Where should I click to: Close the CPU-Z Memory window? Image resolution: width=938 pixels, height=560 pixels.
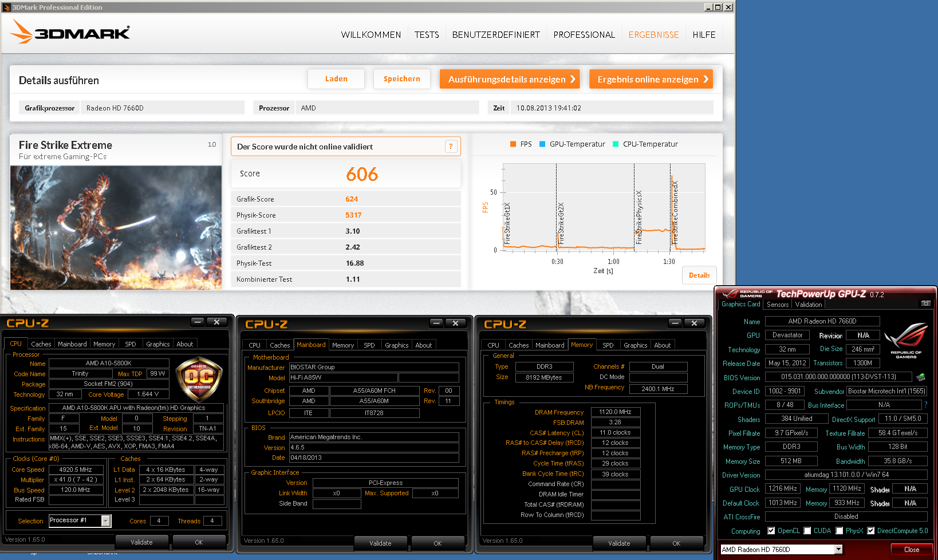(x=695, y=324)
